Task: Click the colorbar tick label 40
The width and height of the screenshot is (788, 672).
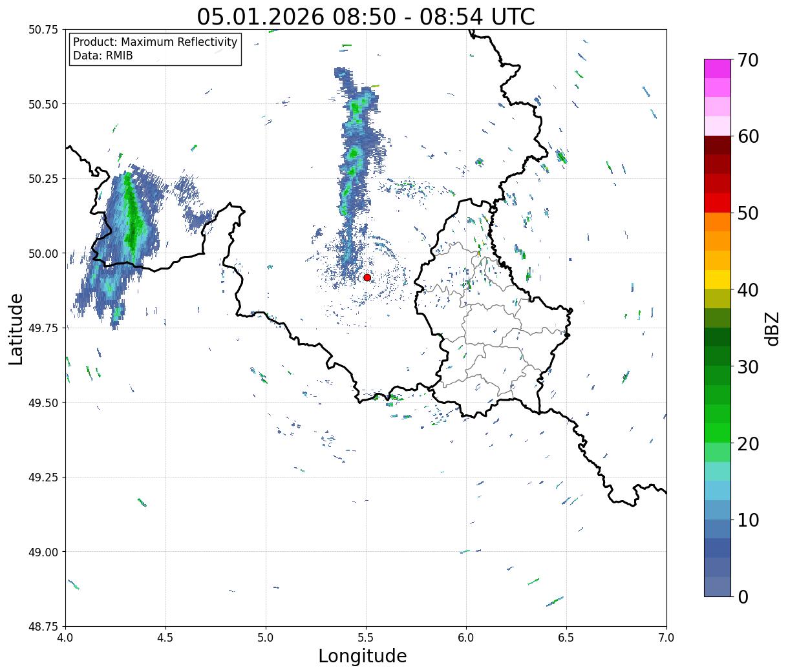Action: [x=748, y=289]
